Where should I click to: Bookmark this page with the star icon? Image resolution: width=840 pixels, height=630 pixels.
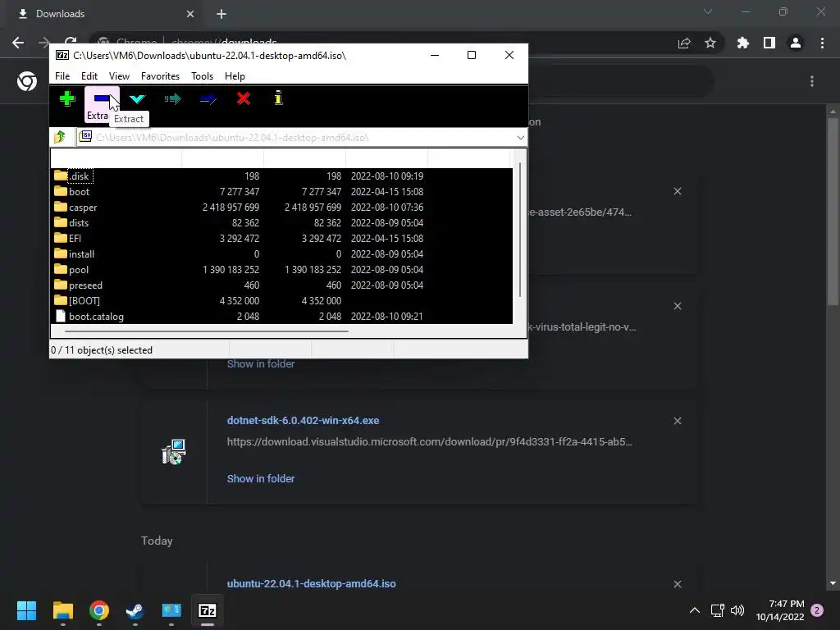tap(710, 43)
